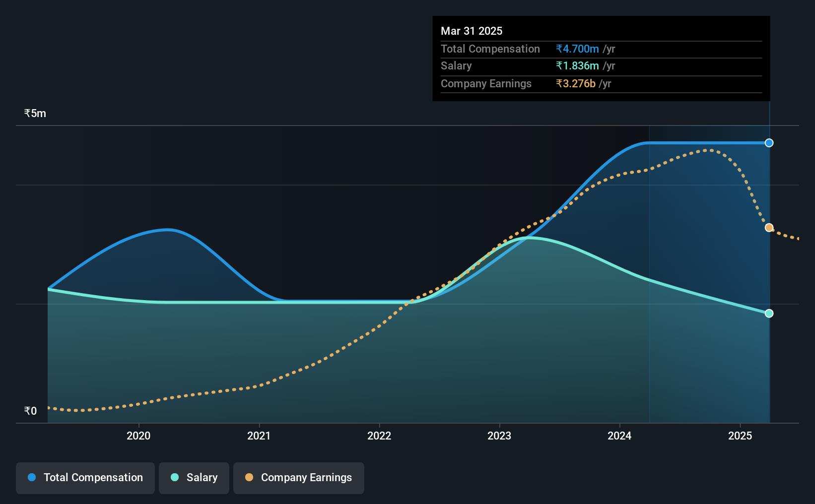Click the blue dot in Total Compensation legend
The height and width of the screenshot is (504, 815).
(32, 477)
